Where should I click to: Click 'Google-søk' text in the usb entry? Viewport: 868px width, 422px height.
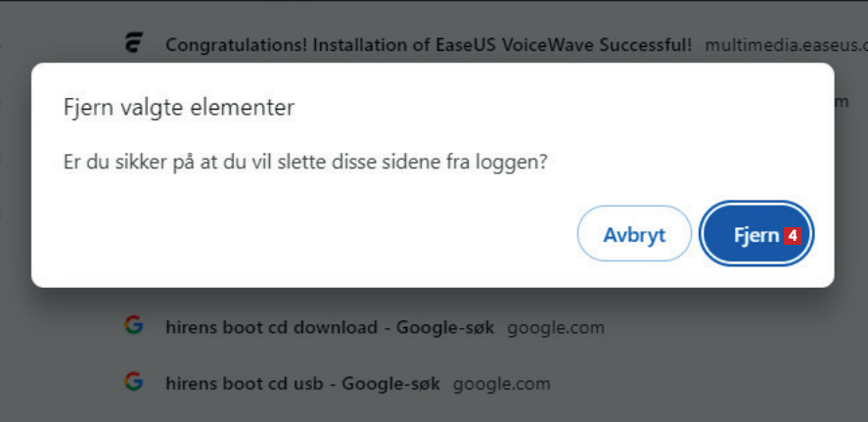tap(392, 383)
